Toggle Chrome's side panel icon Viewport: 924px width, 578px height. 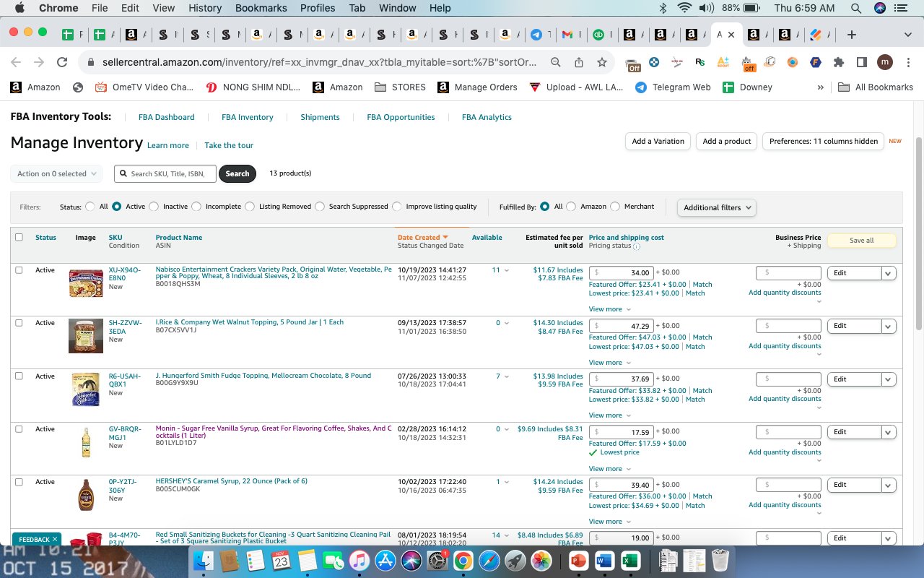[x=862, y=63]
